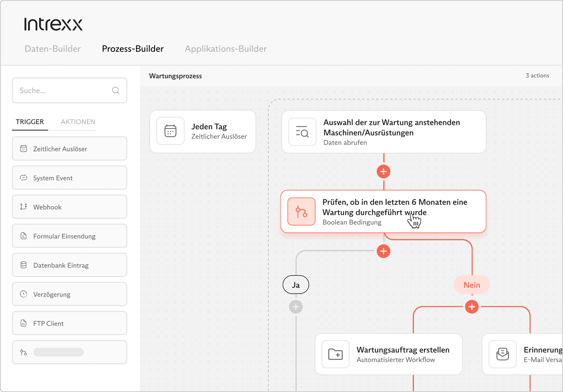Pick the Verzögerung trigger item
This screenshot has width=563, height=392.
click(70, 294)
